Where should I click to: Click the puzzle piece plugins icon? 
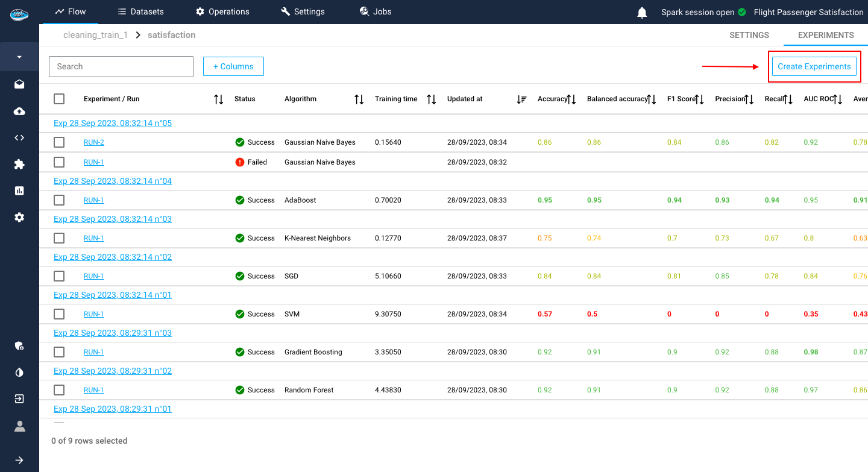(19, 164)
